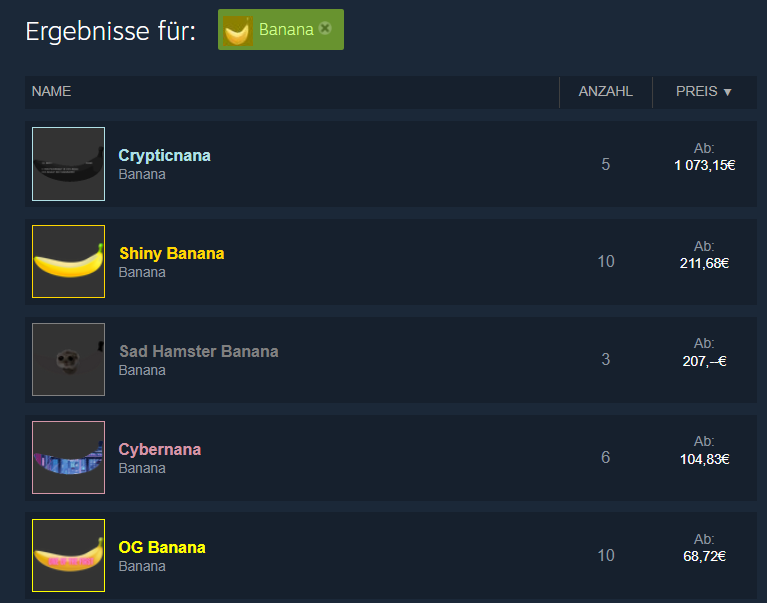767x603 pixels.
Task: Open the Shiny Banana item image
Action: [68, 261]
